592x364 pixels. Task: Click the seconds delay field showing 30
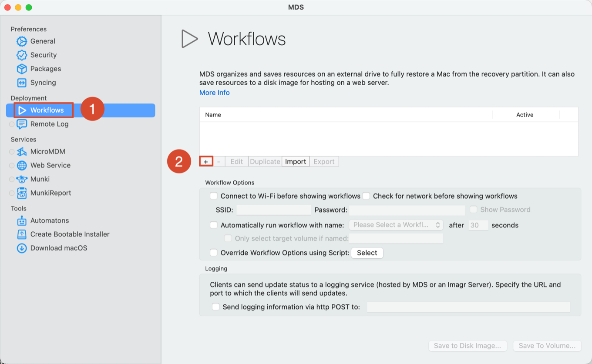click(x=478, y=225)
